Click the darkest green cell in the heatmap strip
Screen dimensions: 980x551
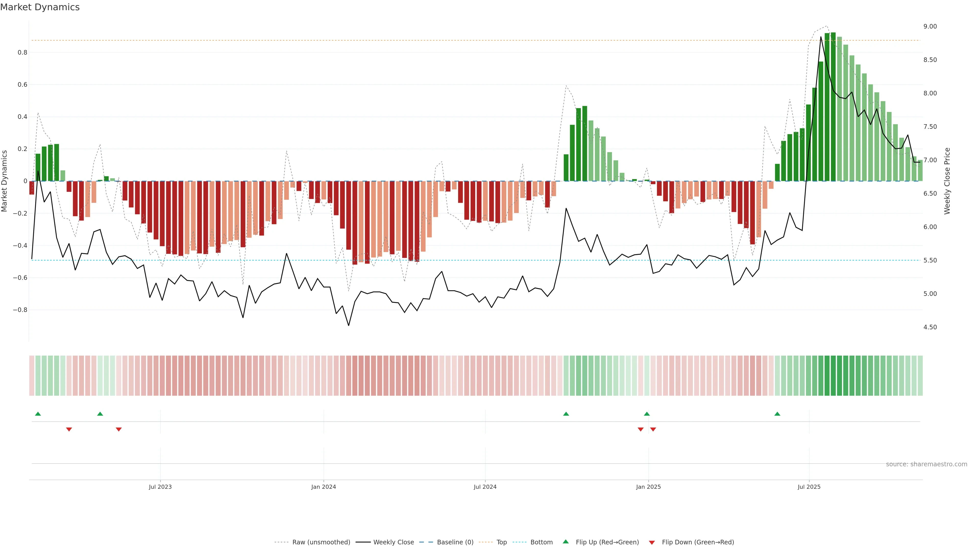(x=833, y=376)
